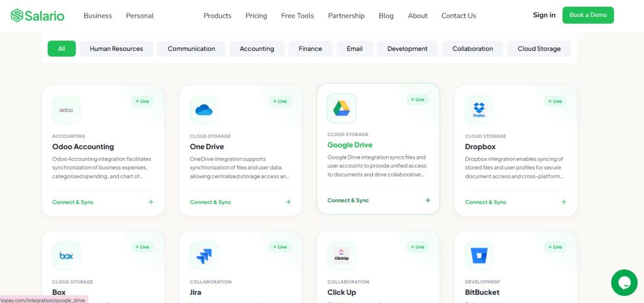Viewport: 644px width, 303px height.
Task: Select the Dropbox logo icon
Action: (x=479, y=110)
